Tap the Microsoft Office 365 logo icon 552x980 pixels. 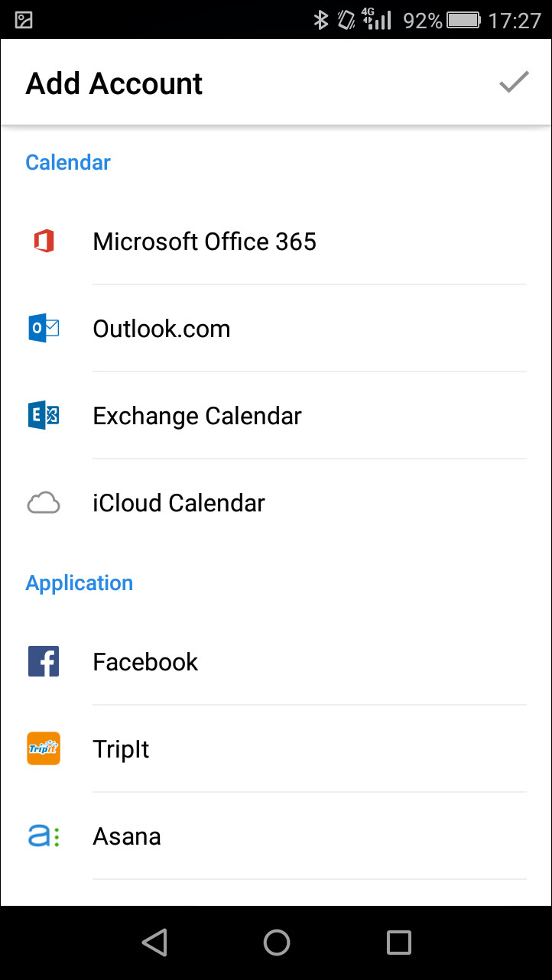point(44,242)
